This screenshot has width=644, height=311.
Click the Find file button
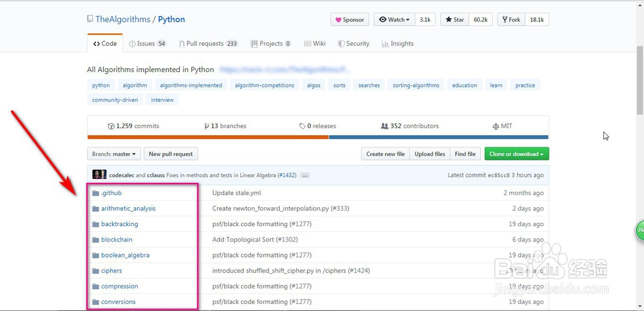click(x=466, y=154)
